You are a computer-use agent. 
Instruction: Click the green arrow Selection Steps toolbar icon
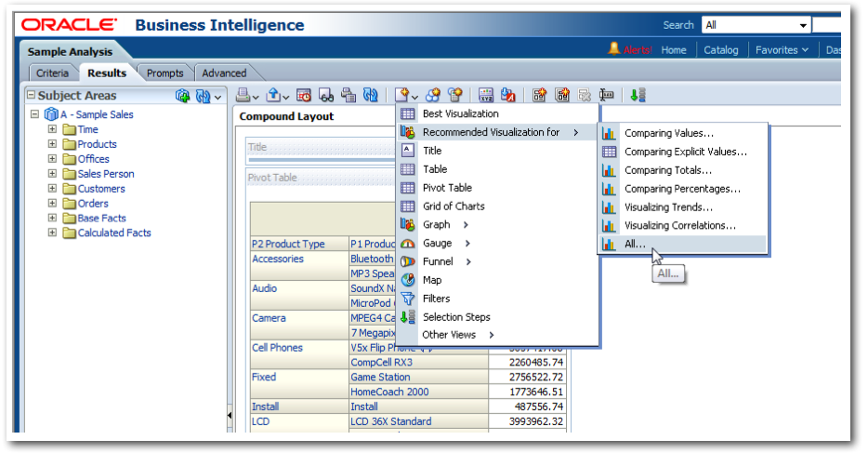(638, 95)
